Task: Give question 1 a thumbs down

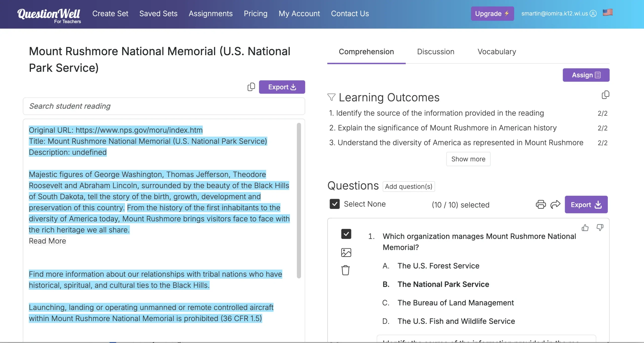Action: tap(600, 228)
